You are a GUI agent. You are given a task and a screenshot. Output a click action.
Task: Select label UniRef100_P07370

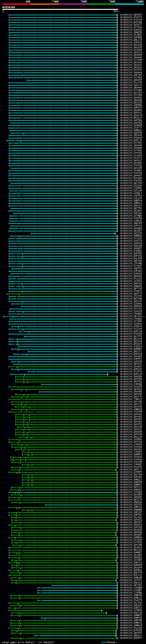coord(131,70)
